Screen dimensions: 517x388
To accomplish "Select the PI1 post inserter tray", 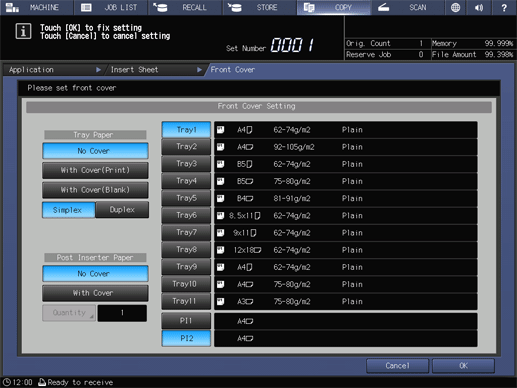I will pyautogui.click(x=186, y=321).
